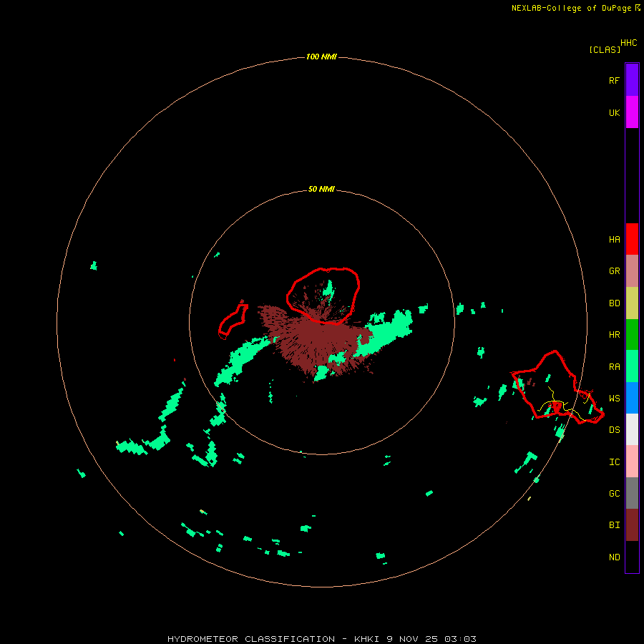Click the HA red legend swatch
644x644 pixels.
(x=632, y=239)
